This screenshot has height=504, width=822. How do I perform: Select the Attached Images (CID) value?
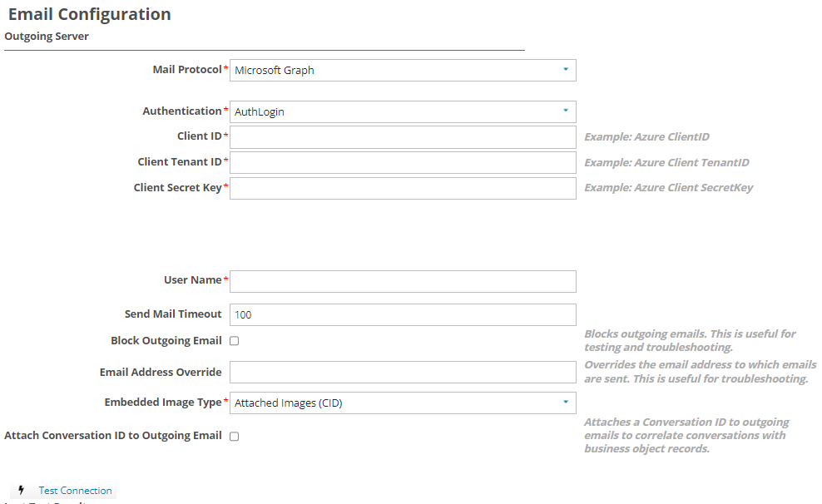(287, 403)
